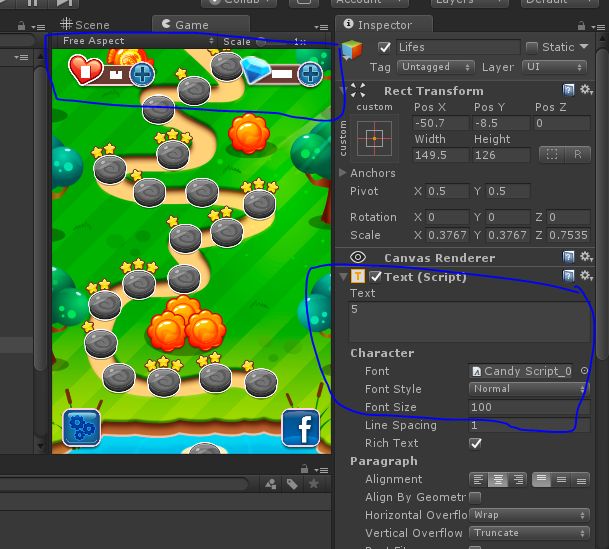Toggle lock icon on left panel

21,26
